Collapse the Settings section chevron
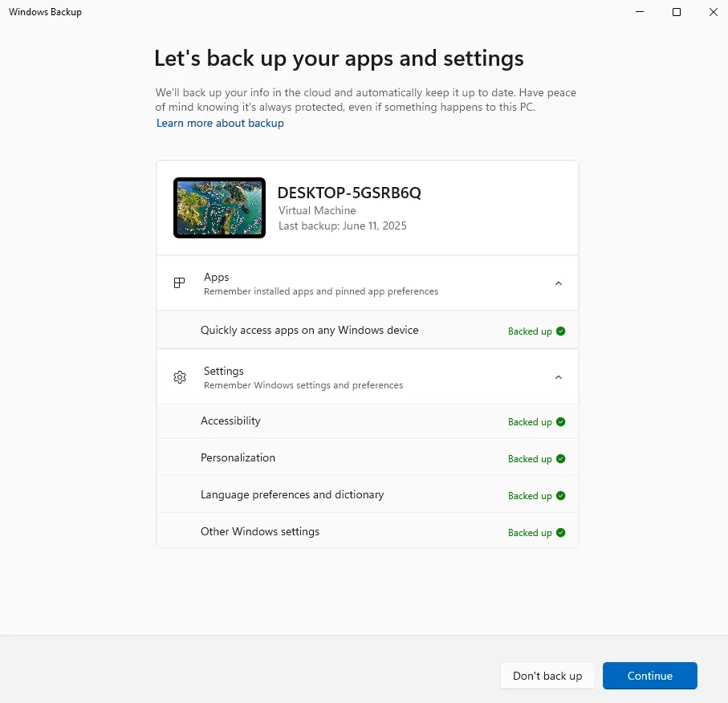728x703 pixels. pyautogui.click(x=559, y=377)
